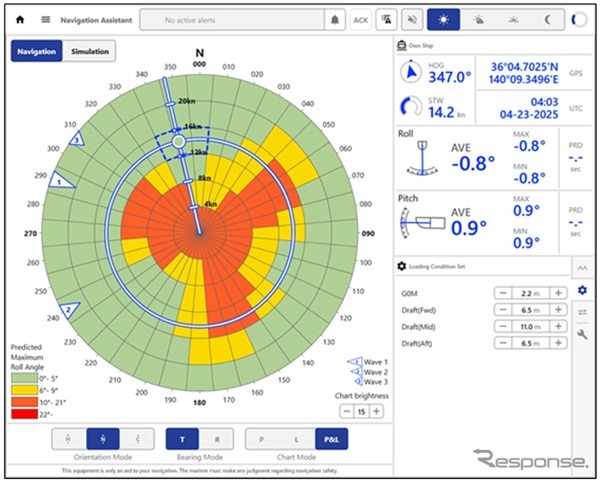Select the Navigation tab
The image size is (600, 481).
pyautogui.click(x=36, y=51)
